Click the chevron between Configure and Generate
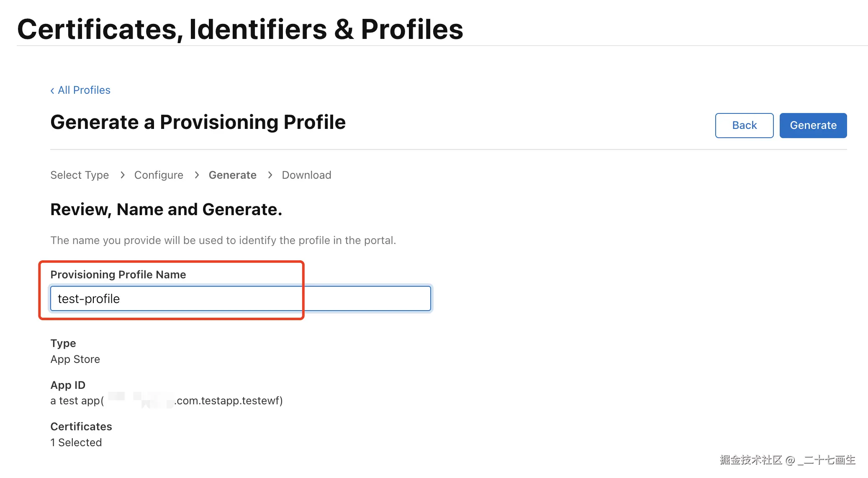Screen dimensions: 868x478 197,175
